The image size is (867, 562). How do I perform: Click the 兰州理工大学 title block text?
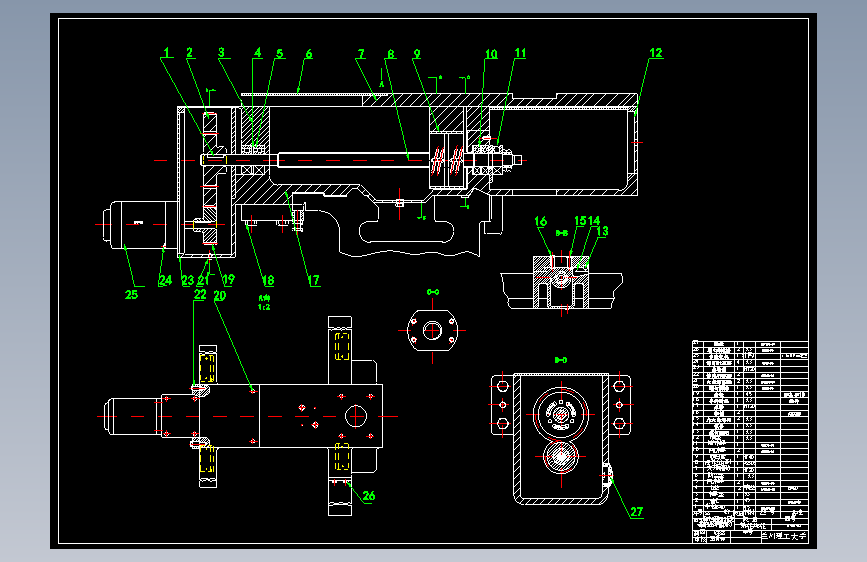click(x=784, y=536)
